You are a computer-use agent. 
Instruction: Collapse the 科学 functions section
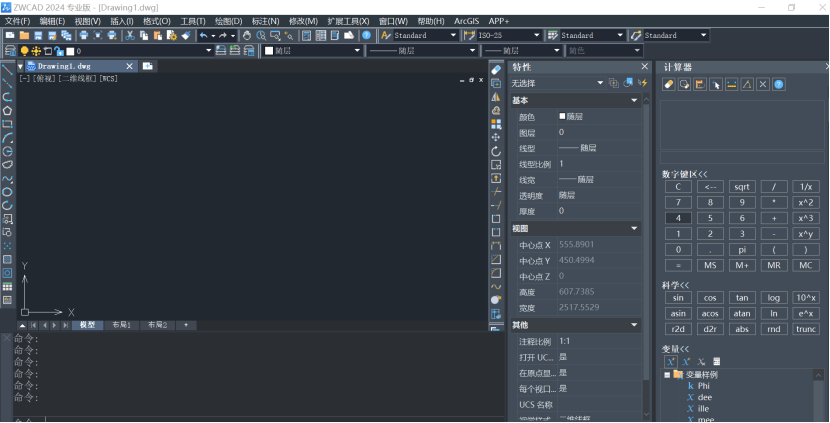tap(675, 285)
